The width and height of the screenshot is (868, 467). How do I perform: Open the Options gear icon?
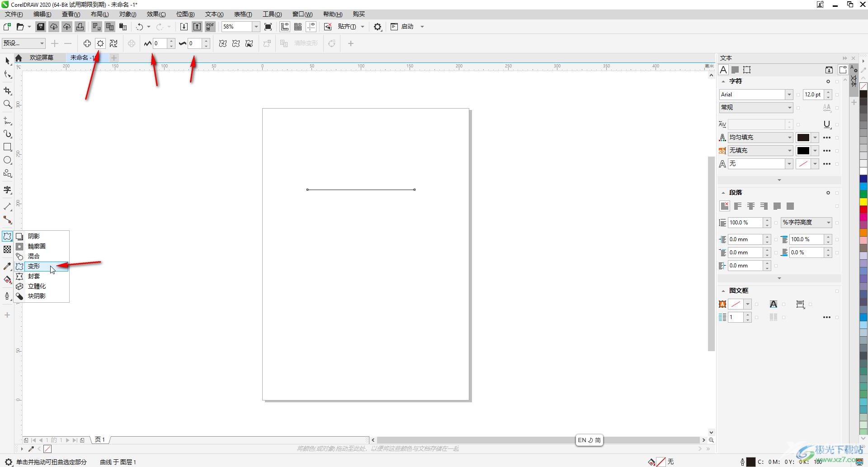coord(377,27)
